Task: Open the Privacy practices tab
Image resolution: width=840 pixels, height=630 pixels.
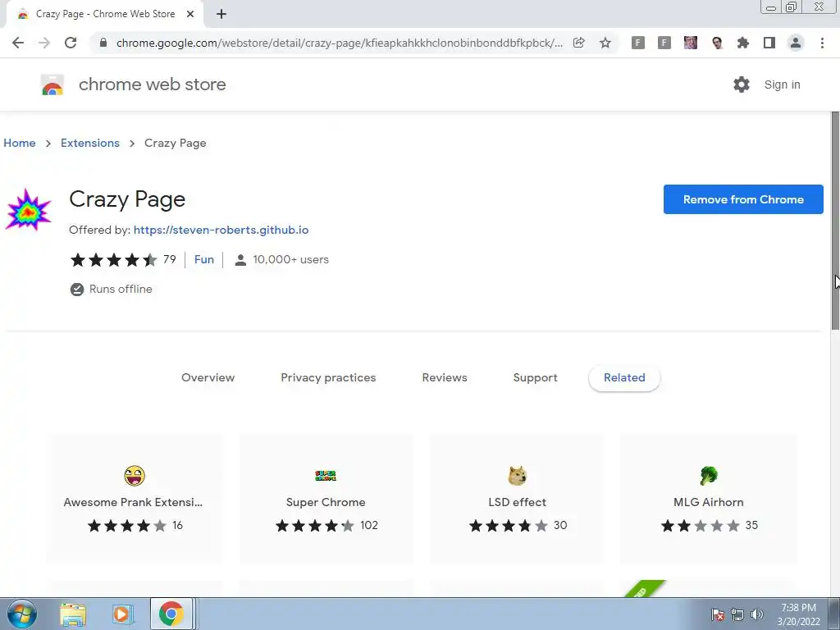Action: click(328, 377)
